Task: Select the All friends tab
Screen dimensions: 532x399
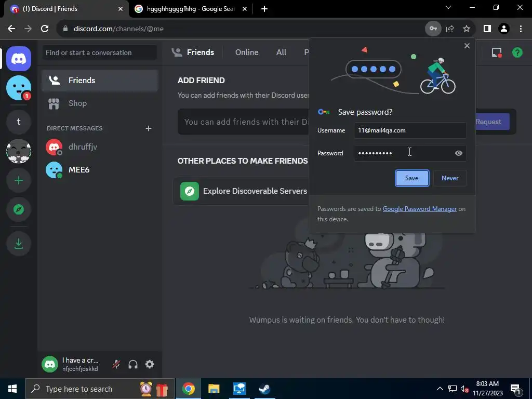Action: click(x=281, y=52)
